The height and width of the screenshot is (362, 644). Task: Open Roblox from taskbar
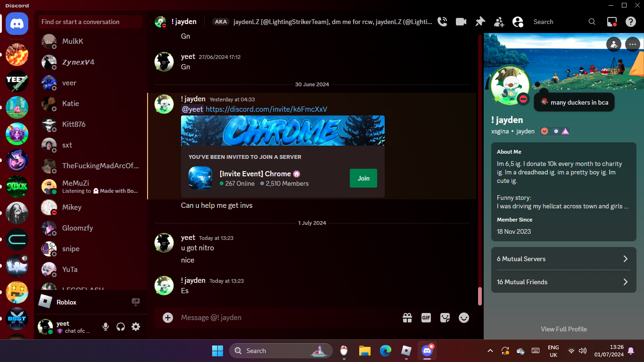(406, 351)
